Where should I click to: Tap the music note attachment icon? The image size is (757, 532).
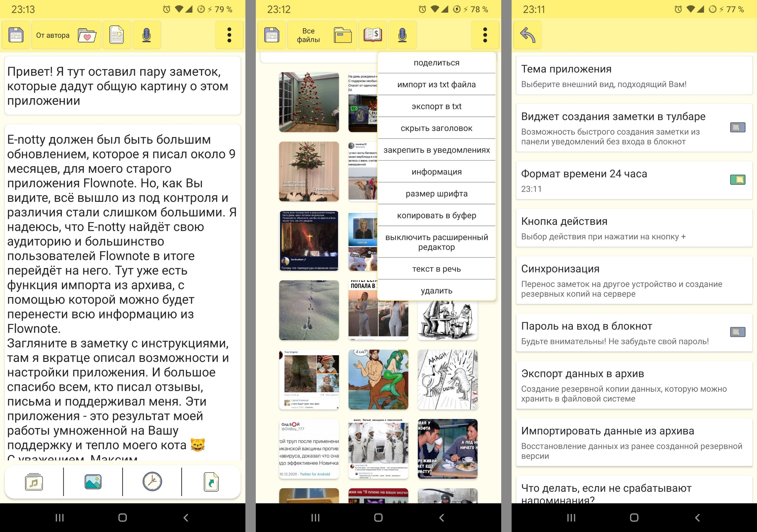point(34,482)
